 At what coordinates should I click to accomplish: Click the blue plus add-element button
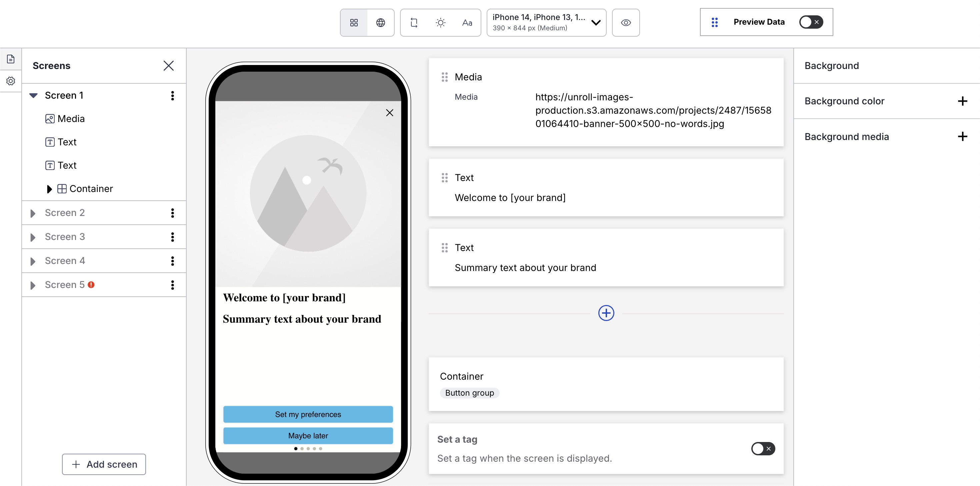coord(606,313)
